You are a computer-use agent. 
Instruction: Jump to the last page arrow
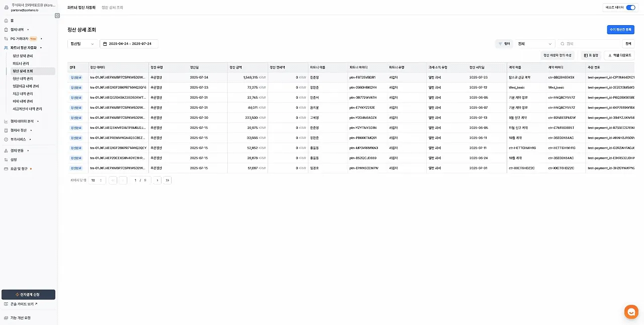(x=168, y=180)
